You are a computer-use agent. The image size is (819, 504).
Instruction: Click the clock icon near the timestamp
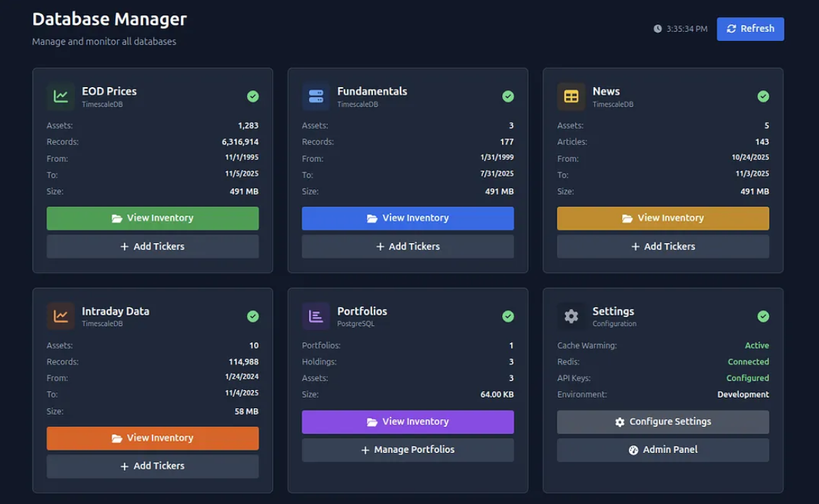(656, 28)
